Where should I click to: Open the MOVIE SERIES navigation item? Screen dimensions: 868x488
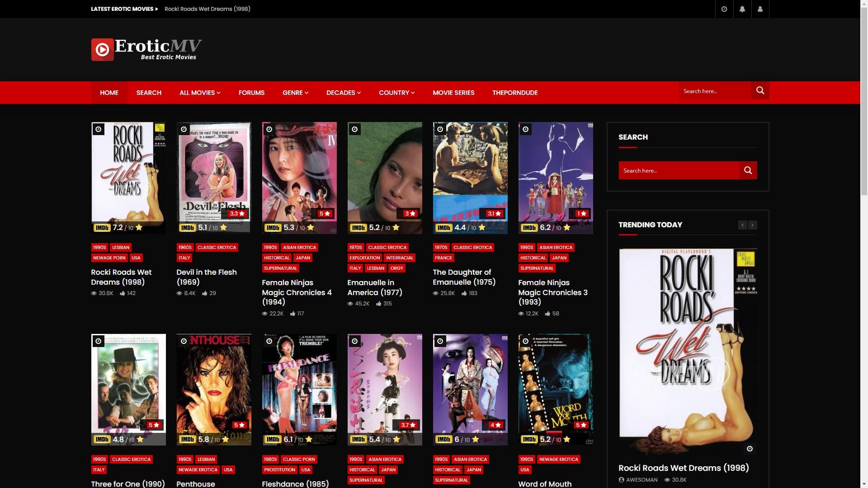[453, 93]
